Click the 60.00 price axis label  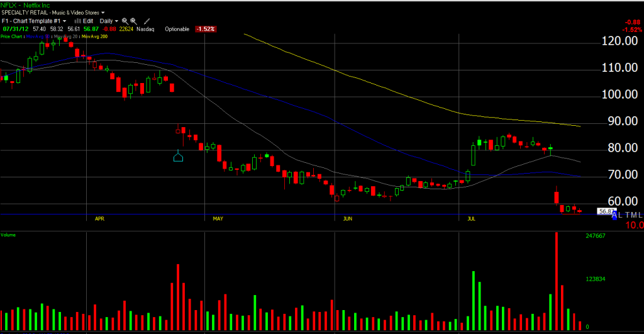click(x=623, y=201)
